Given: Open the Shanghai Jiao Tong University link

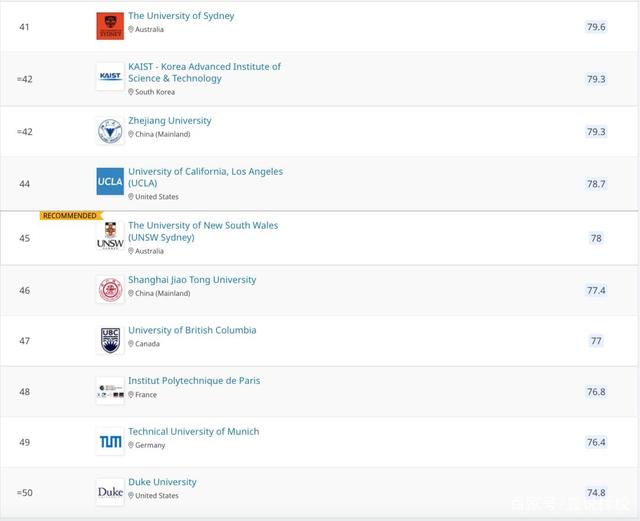Looking at the screenshot, I should click(x=192, y=280).
